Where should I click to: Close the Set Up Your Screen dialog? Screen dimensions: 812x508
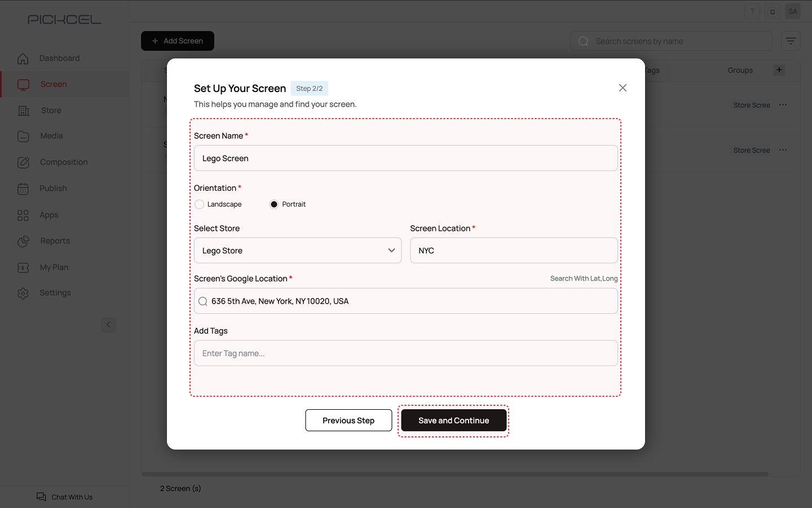click(x=623, y=88)
